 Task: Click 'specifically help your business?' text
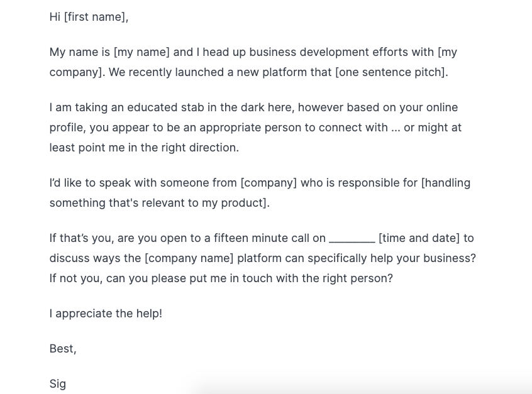(392, 258)
